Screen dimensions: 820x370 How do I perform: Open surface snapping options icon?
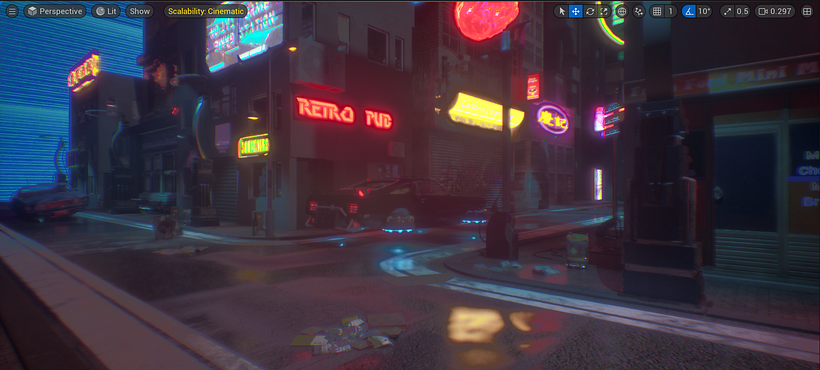638,11
